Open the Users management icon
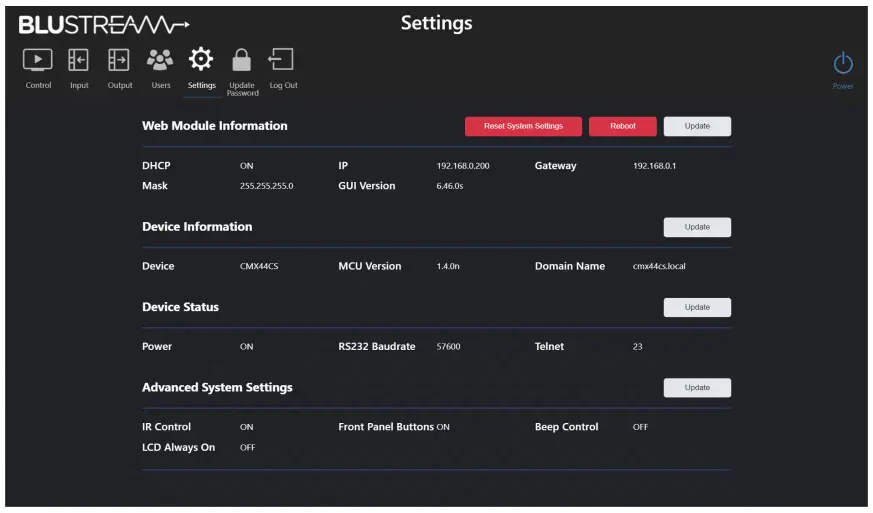Screen dimensions: 873x513 160,60
